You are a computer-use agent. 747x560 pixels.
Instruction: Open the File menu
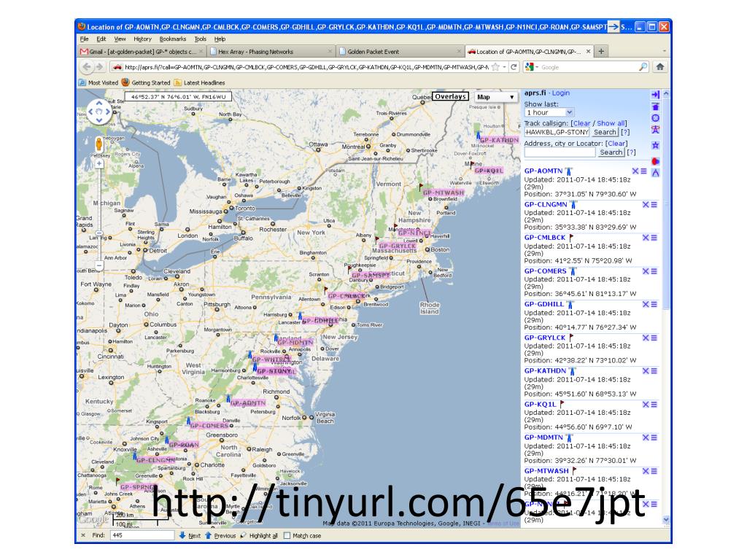click(85, 39)
